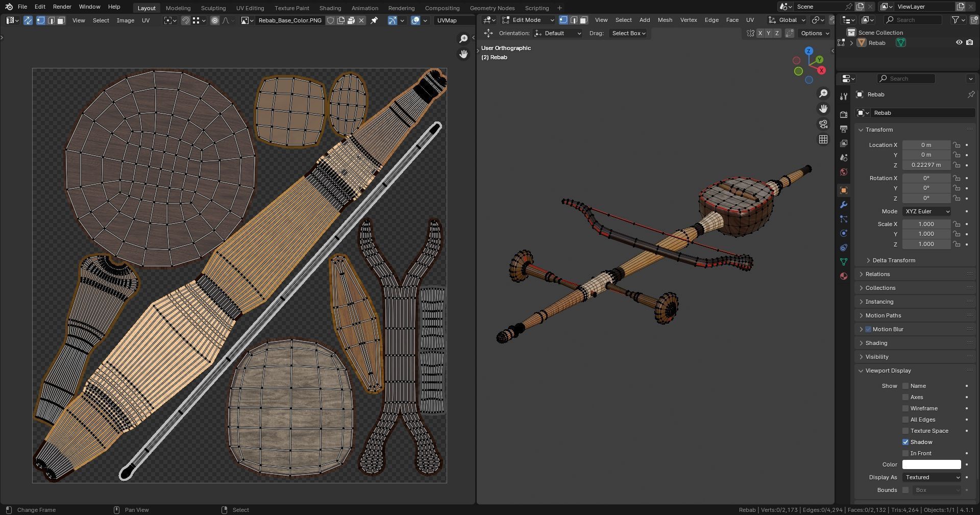Open the Physics properties tab
Image resolution: width=980 pixels, height=515 pixels.
tap(844, 233)
